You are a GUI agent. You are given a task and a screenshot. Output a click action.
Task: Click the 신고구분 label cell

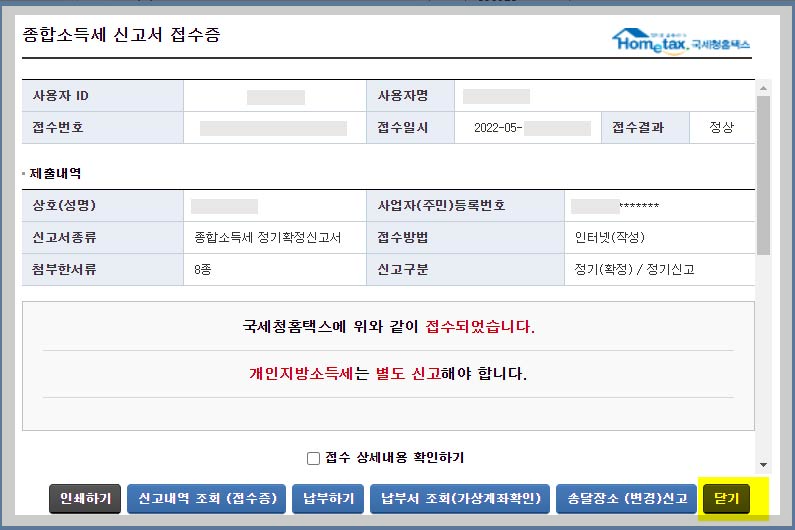[465, 269]
